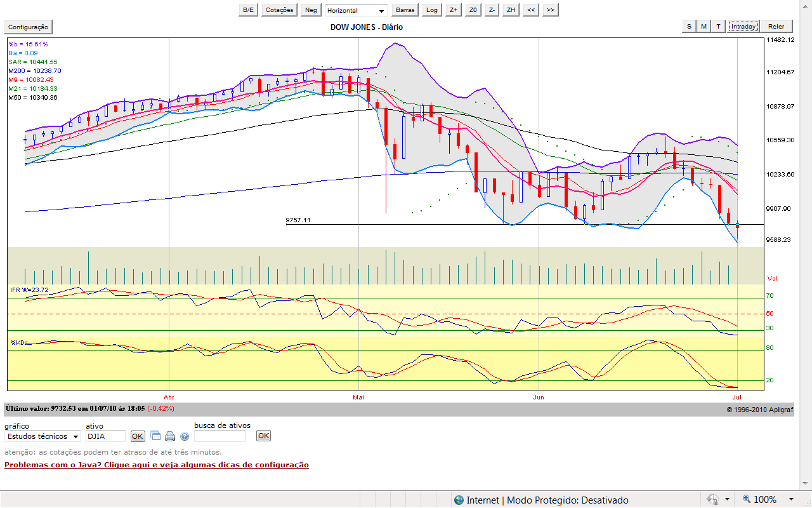Click the DOW JONES - Diário title

367,27
